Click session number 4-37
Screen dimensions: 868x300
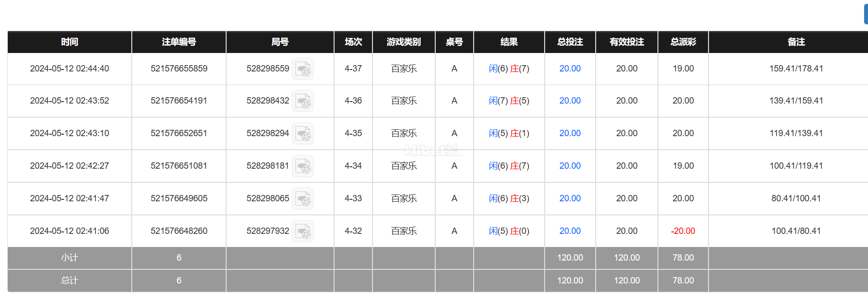click(x=353, y=69)
